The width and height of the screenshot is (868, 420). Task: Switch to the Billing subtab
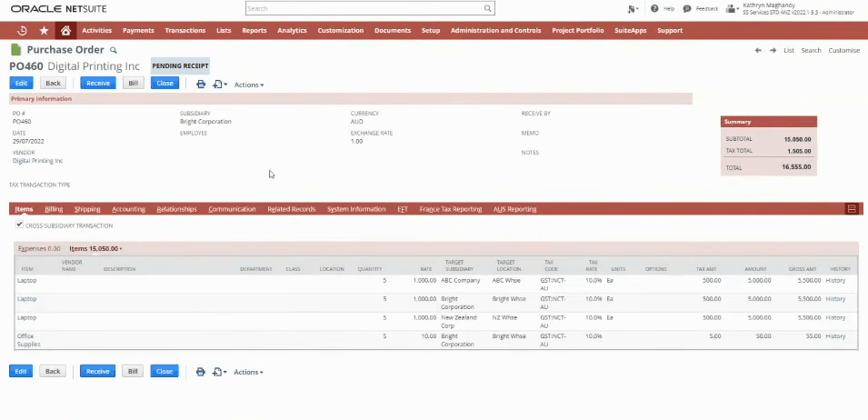click(x=54, y=209)
